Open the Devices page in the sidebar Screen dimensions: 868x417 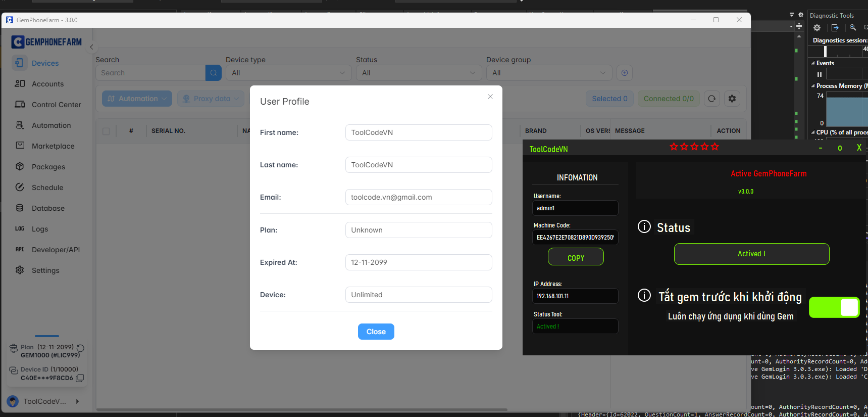click(45, 63)
